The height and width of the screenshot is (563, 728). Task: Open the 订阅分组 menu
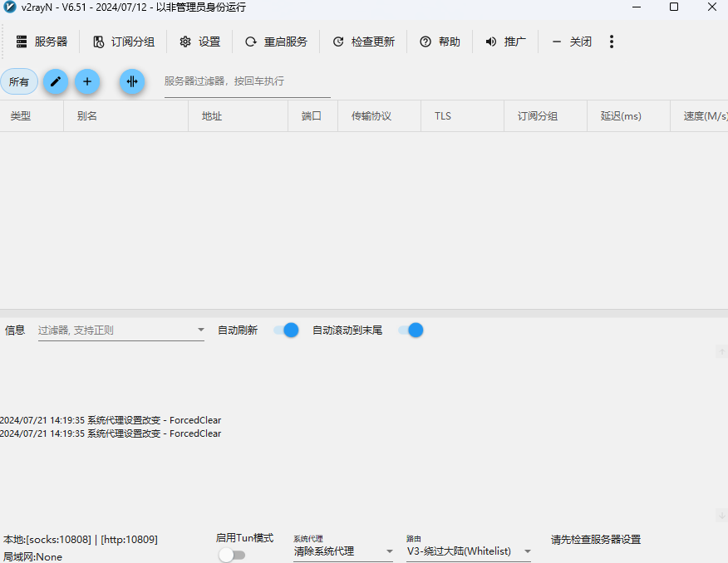123,41
